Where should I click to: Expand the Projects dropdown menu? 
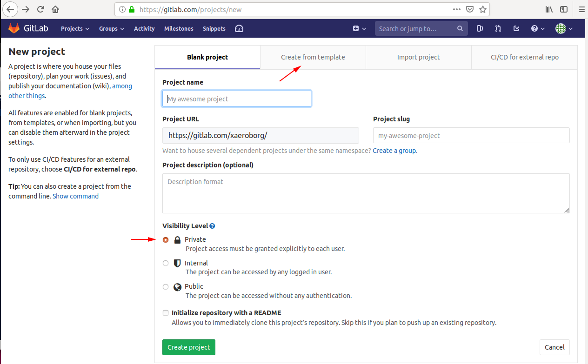75,28
